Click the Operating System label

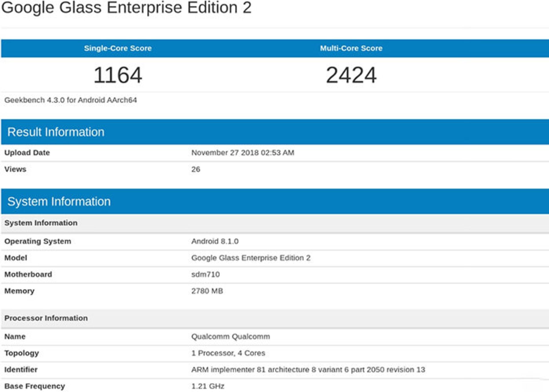[x=38, y=241]
